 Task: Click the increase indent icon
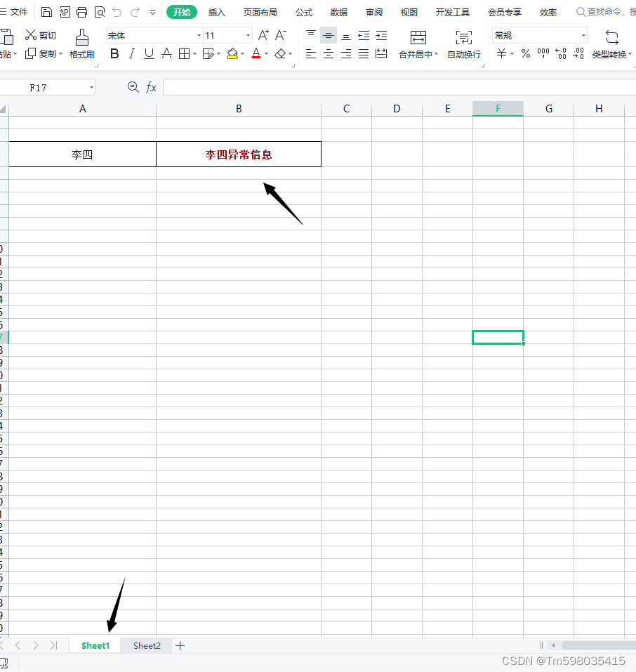coord(381,35)
